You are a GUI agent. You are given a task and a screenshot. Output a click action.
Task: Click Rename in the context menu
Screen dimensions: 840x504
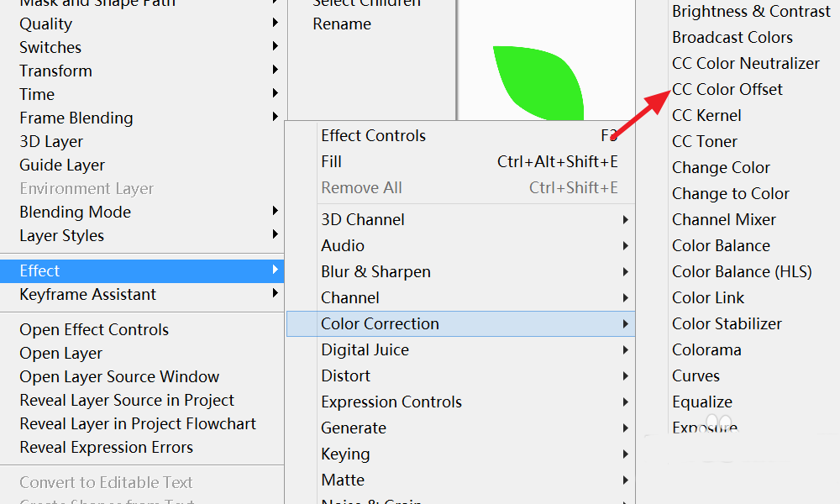tap(342, 24)
